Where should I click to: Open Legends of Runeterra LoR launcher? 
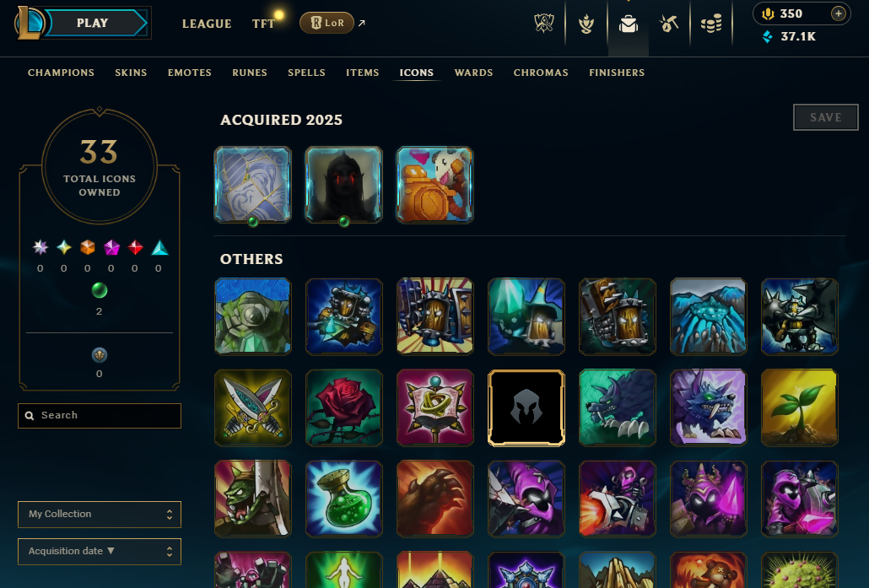pos(327,23)
